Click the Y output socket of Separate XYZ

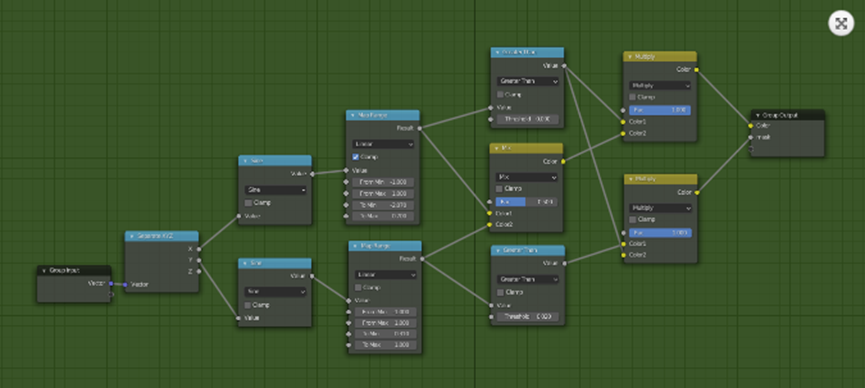click(199, 260)
